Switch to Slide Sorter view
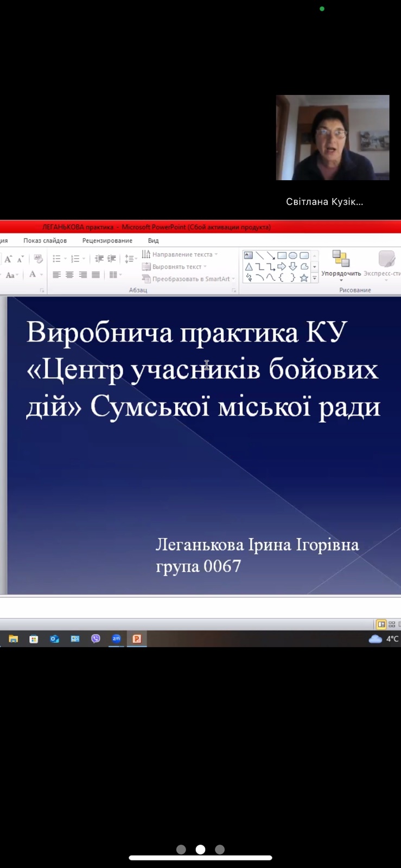 pyautogui.click(x=392, y=624)
